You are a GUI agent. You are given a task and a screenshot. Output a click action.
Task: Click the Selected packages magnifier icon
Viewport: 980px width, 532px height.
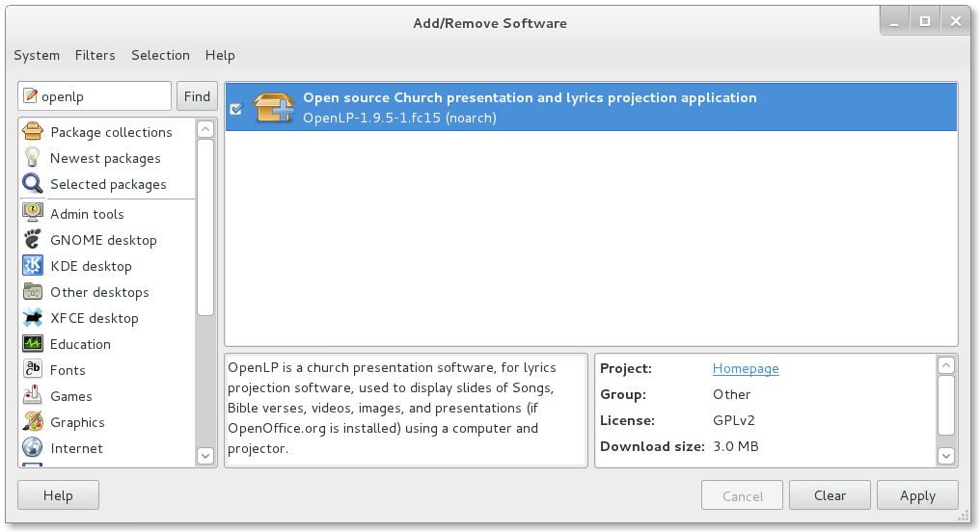[33, 183]
